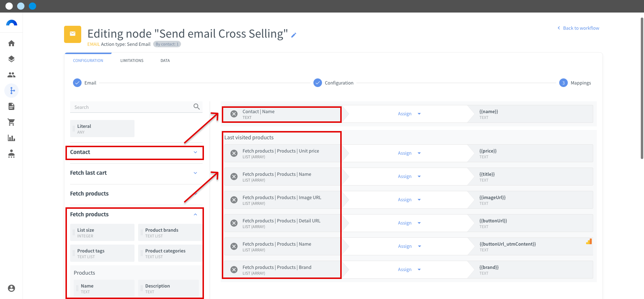Click the search magnifier icon
Screen dimensions: 644x299
(196, 107)
